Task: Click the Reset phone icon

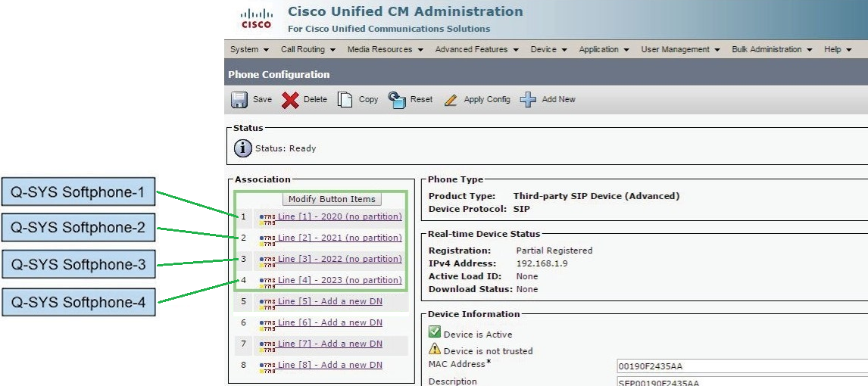Action: click(x=398, y=100)
